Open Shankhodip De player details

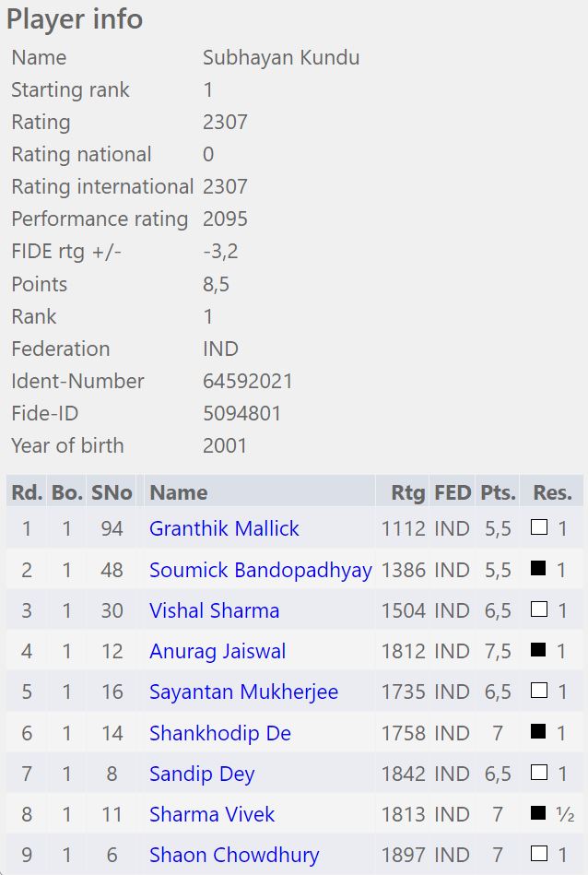click(219, 733)
